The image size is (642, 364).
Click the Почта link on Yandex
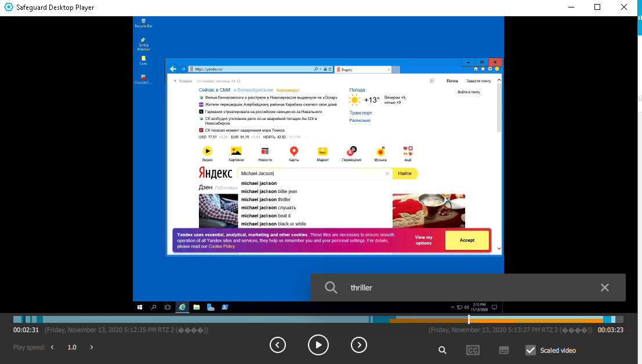click(452, 81)
